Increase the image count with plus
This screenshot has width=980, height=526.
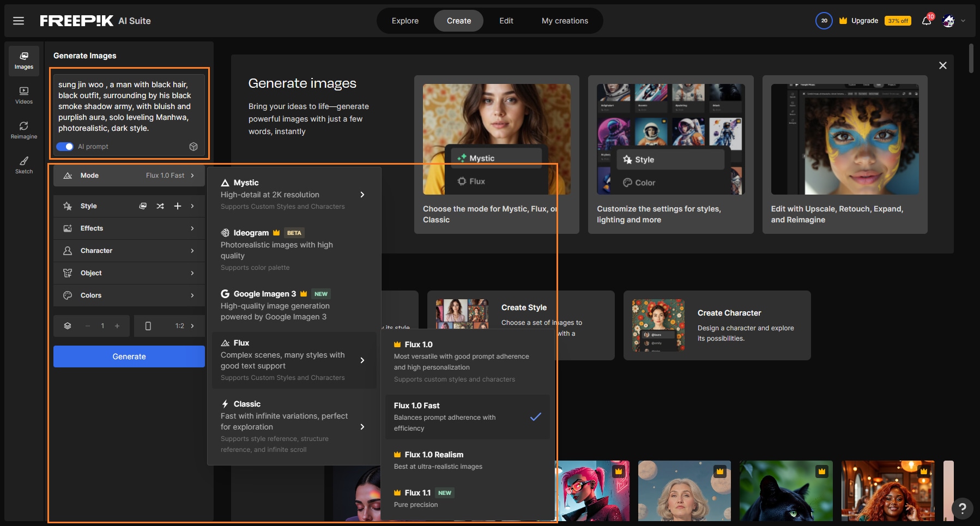(x=117, y=326)
